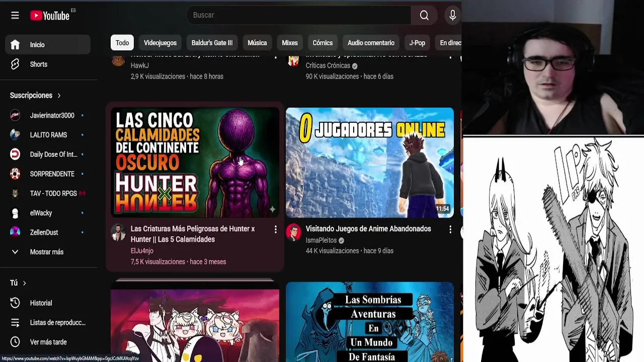The height and width of the screenshot is (362, 644).
Task: Open Listas de reproducción icon
Action: (x=15, y=323)
